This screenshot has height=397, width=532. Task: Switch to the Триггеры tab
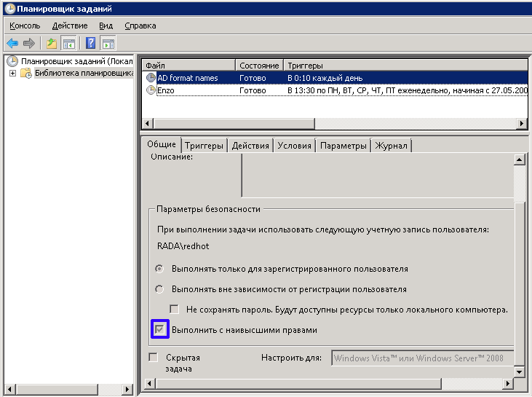click(x=204, y=146)
